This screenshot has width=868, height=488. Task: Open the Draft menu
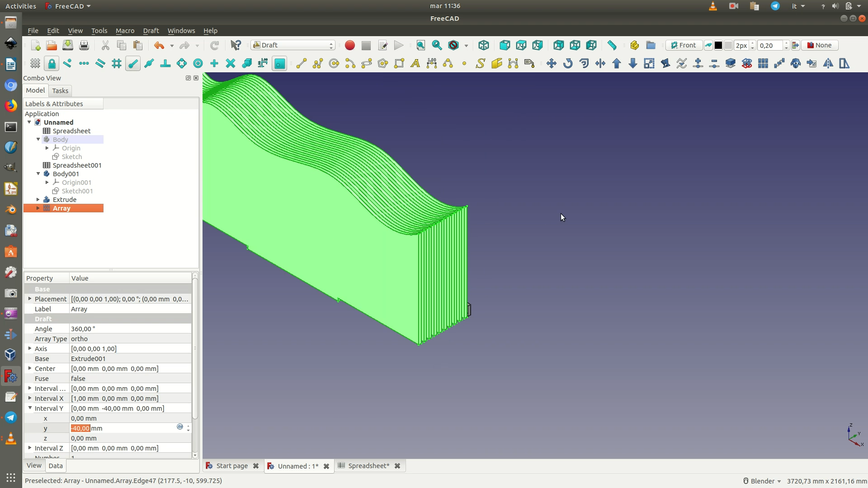(x=151, y=31)
